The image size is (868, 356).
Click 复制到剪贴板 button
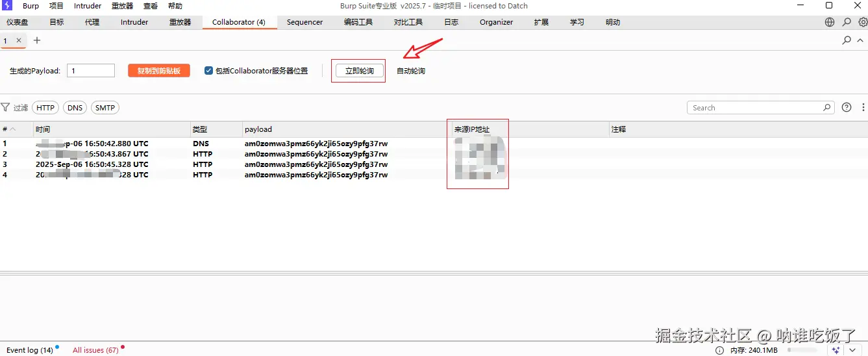click(159, 71)
